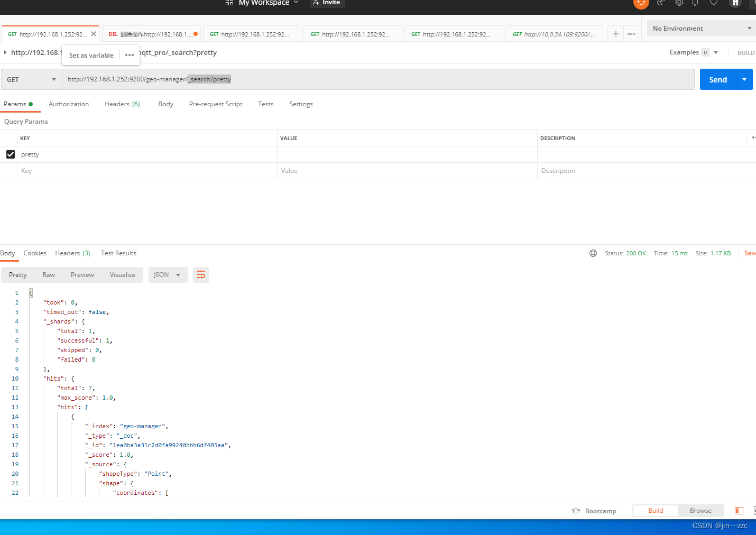Image resolution: width=756 pixels, height=535 pixels.
Task: Select the Params tab
Action: (18, 104)
